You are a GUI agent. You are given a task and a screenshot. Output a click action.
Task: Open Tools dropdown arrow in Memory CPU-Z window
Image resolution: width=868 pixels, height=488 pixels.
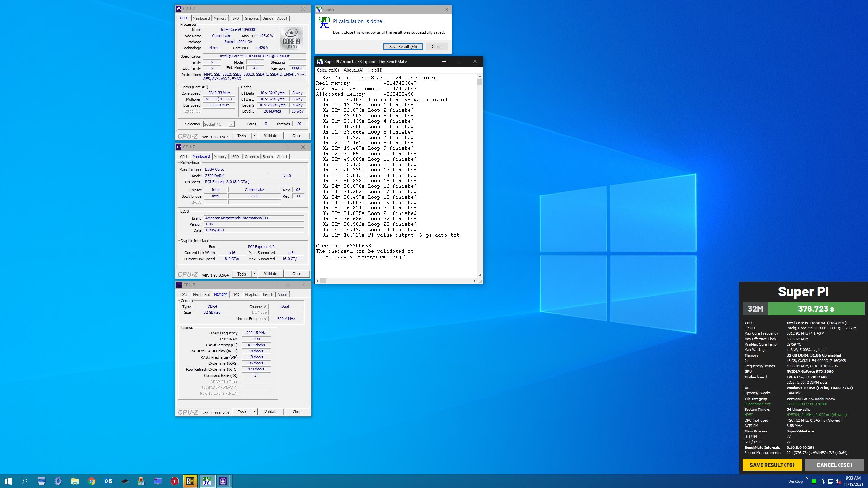[x=254, y=412]
